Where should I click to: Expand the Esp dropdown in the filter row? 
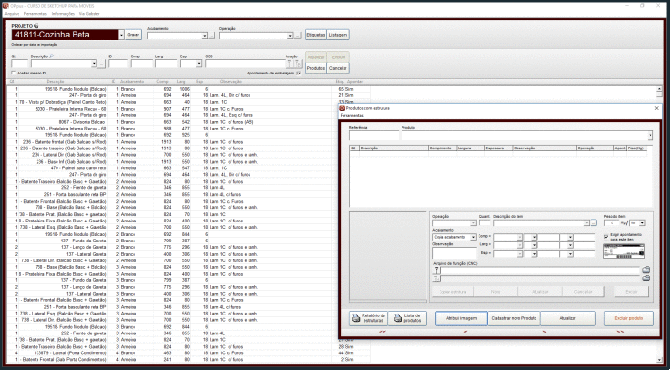click(199, 64)
